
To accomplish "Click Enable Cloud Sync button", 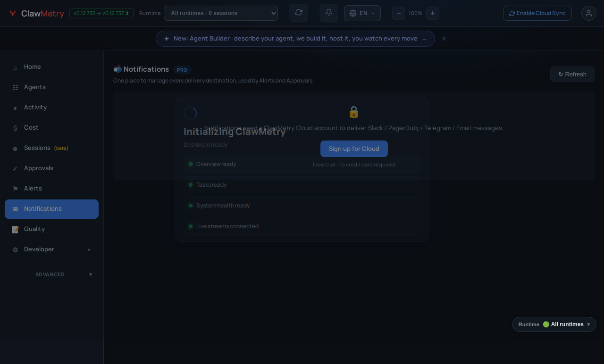I will coord(537,13).
